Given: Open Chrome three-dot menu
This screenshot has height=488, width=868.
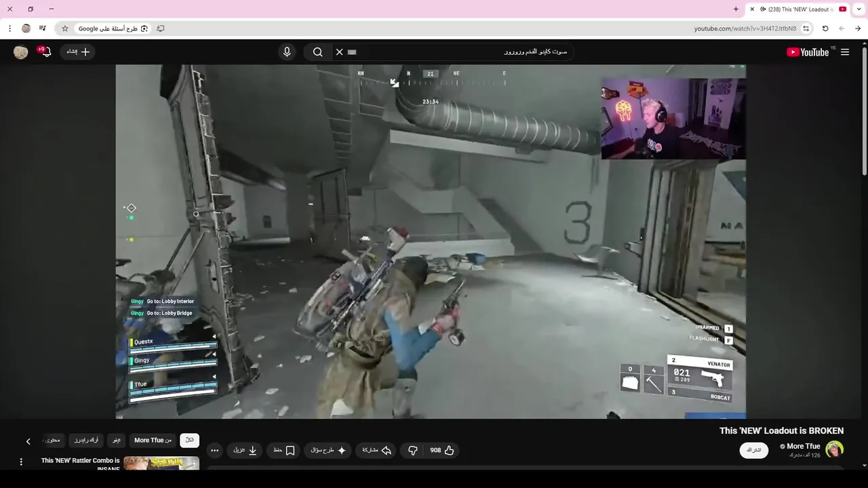Looking at the screenshot, I should [x=9, y=28].
